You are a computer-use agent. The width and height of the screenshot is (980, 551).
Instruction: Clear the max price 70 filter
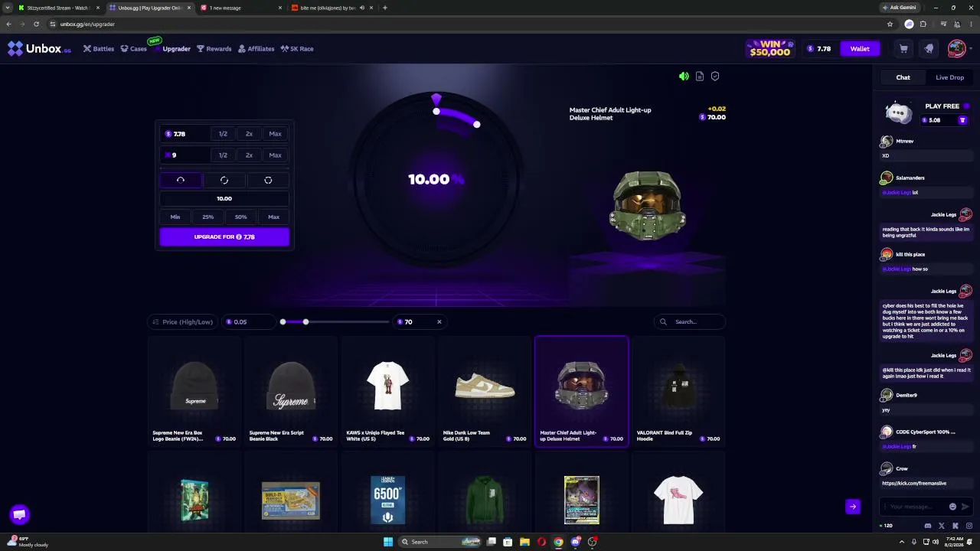click(x=439, y=322)
